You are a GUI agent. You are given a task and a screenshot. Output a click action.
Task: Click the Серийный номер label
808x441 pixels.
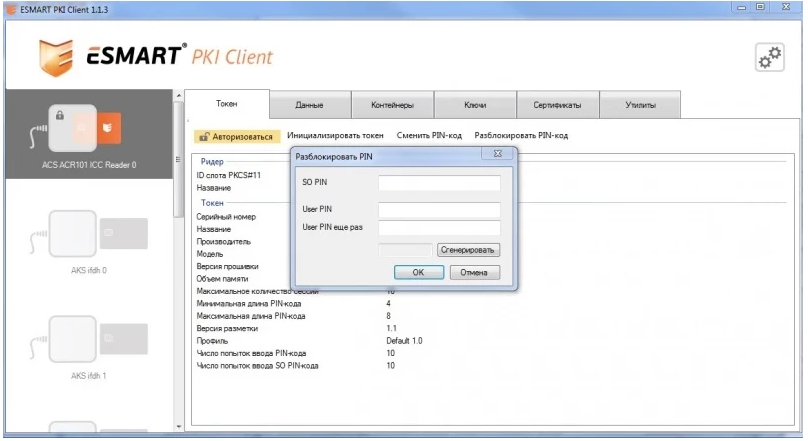click(226, 217)
